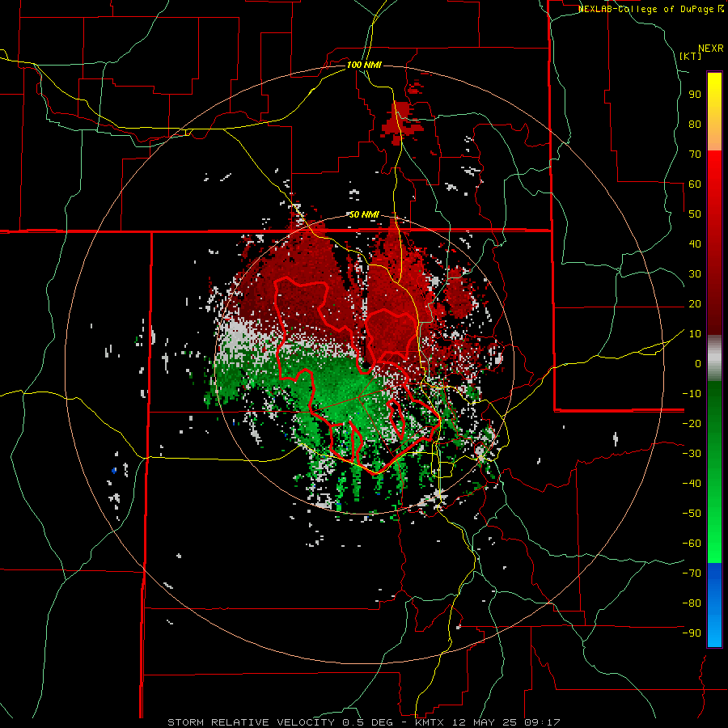Click the gray zero band of the color bar
The image size is (728, 728).
[x=714, y=358]
